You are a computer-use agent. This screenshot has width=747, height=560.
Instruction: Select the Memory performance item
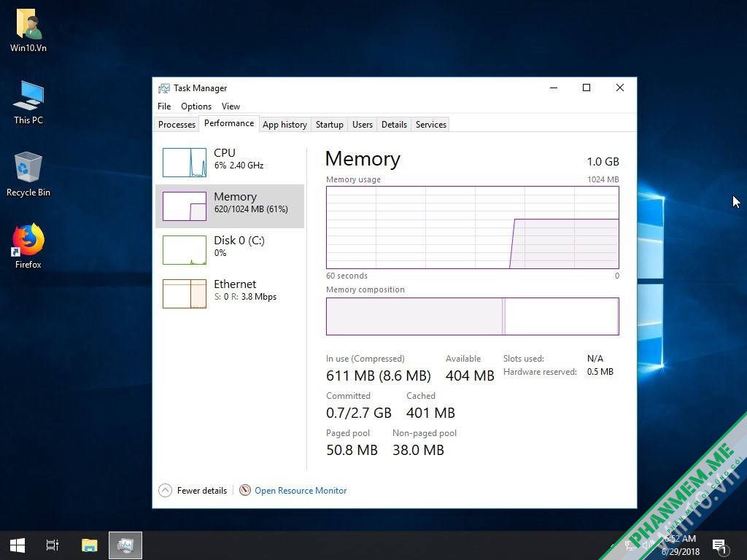click(x=230, y=206)
